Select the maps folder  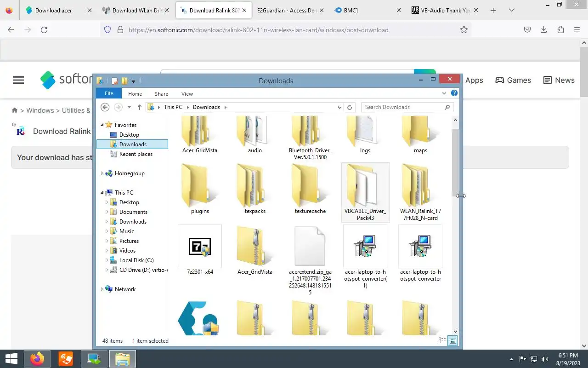[x=420, y=136]
